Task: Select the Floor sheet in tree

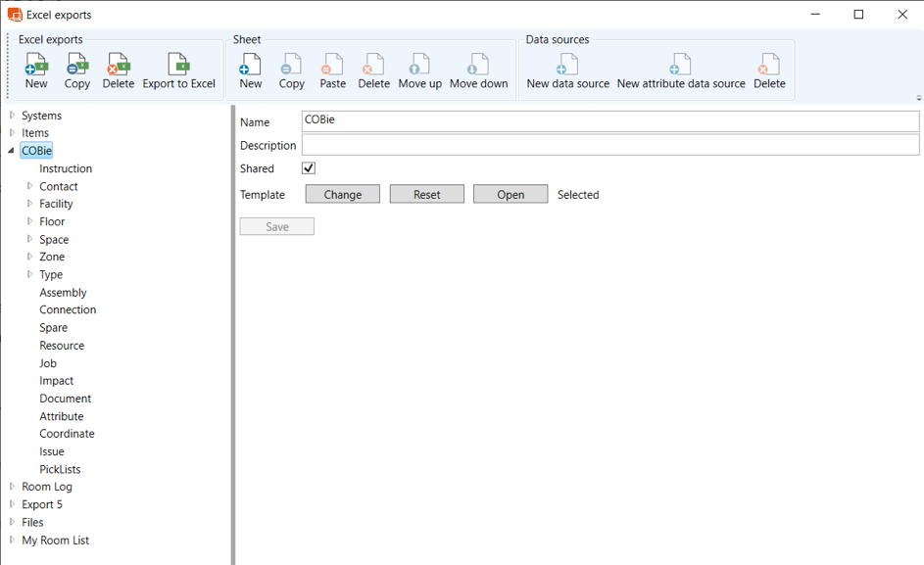Action: (x=52, y=221)
